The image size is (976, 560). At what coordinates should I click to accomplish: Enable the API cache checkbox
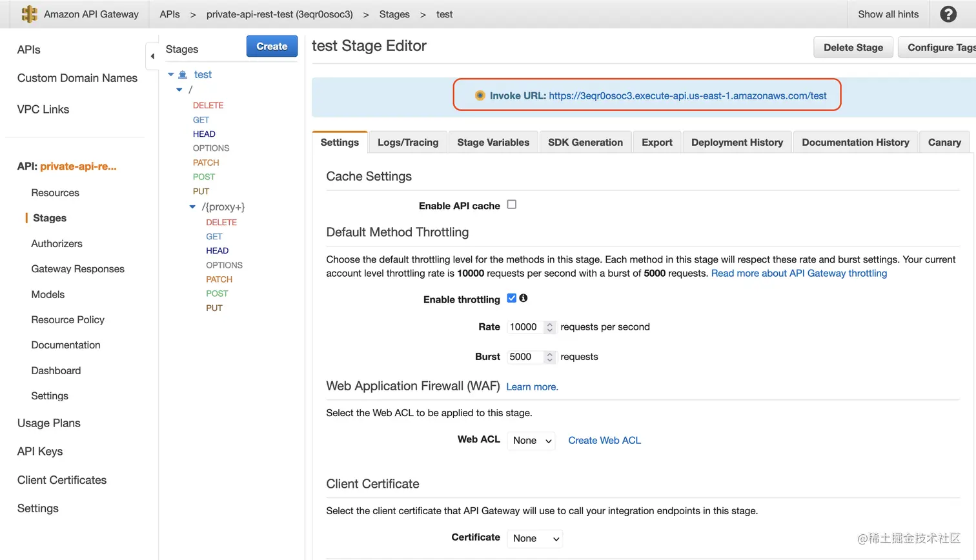(x=512, y=205)
